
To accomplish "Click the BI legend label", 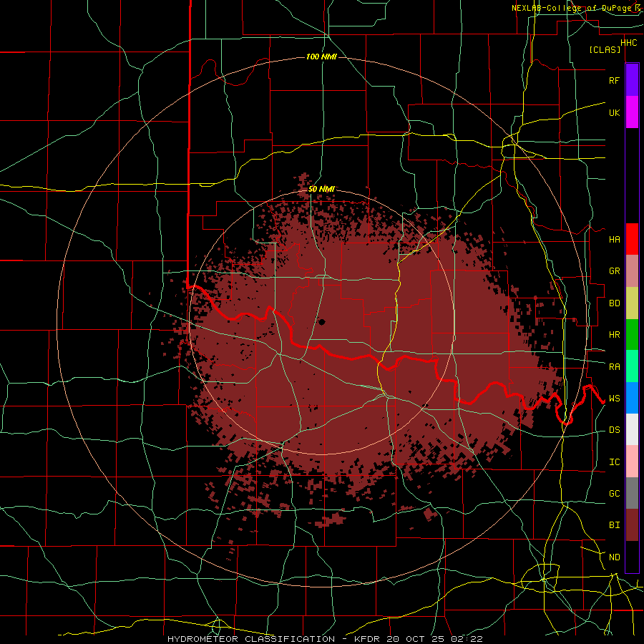I will click(x=614, y=525).
